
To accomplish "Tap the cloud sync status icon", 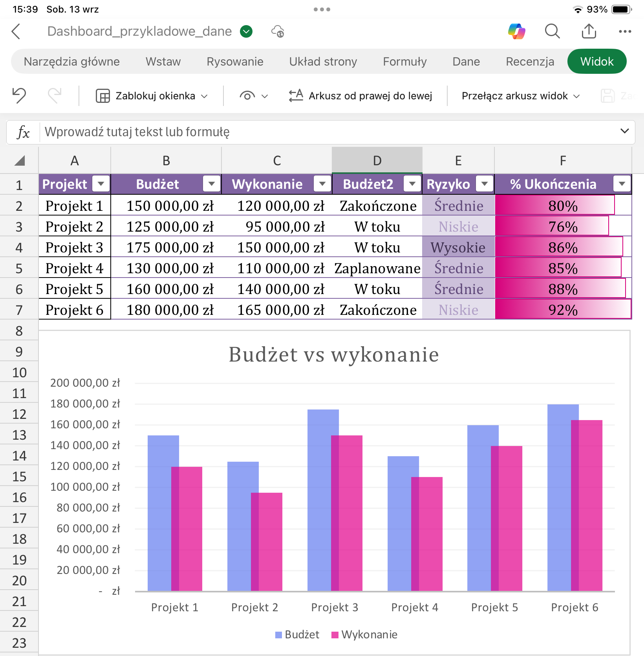I will click(x=278, y=31).
